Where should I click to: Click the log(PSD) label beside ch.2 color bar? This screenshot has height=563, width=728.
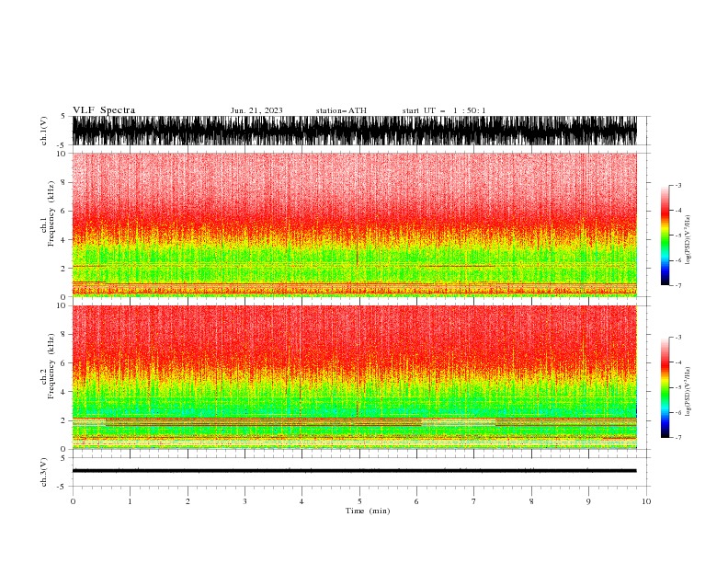(688, 392)
